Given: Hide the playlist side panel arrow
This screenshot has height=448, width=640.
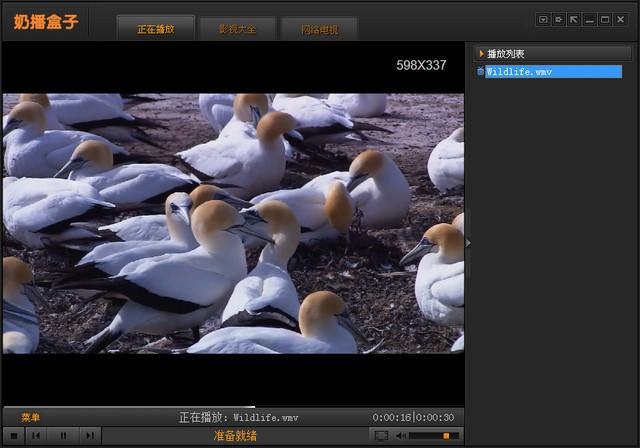Looking at the screenshot, I should [x=468, y=243].
